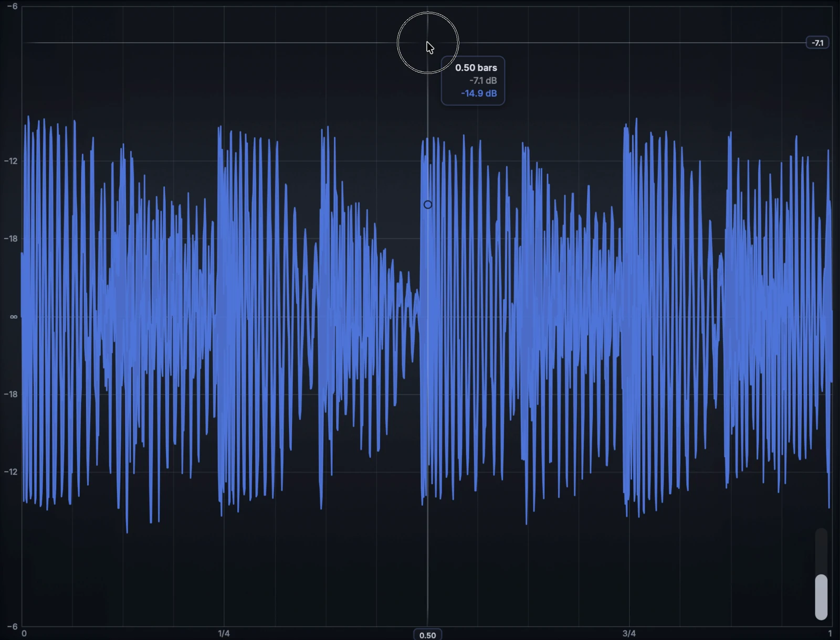Viewport: 840px width, 640px height.
Task: Click the -7.1 dB gray value in the tooltip
Action: coord(483,81)
